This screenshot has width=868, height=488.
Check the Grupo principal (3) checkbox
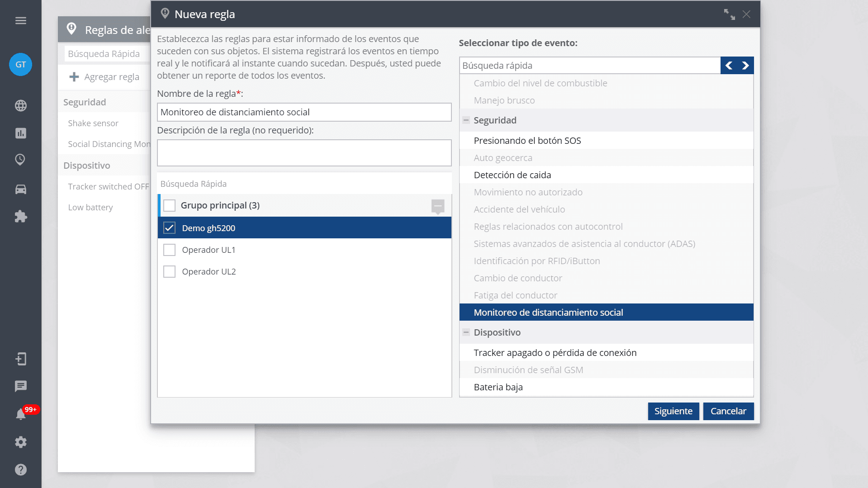(169, 206)
